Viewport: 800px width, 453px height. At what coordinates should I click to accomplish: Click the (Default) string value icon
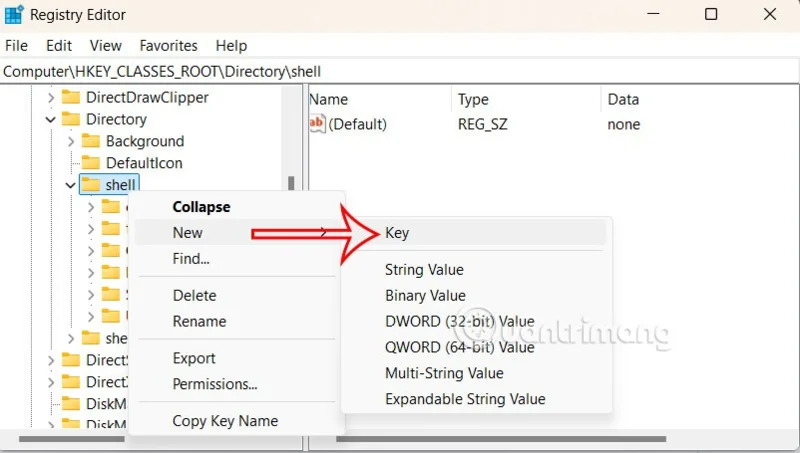[317, 124]
